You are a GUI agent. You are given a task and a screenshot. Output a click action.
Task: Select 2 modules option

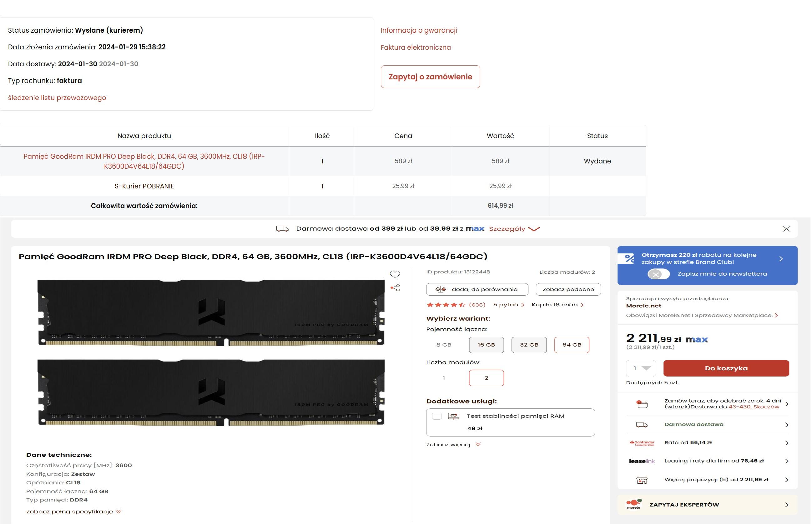[x=486, y=378]
